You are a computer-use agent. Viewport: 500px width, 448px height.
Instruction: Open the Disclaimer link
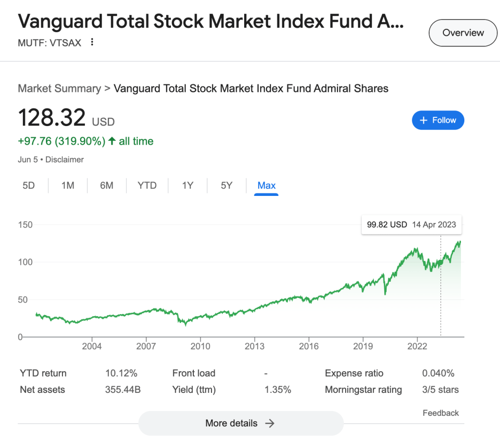click(x=64, y=159)
